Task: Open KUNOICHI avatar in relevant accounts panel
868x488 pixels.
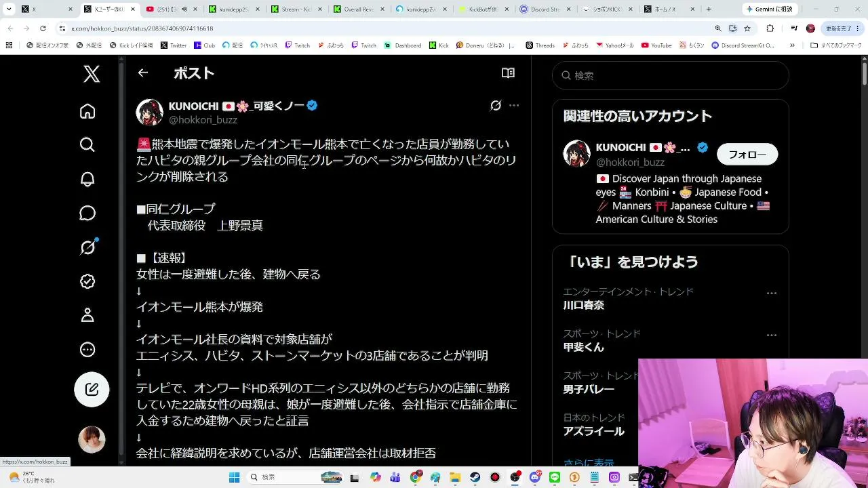Action: pos(577,155)
